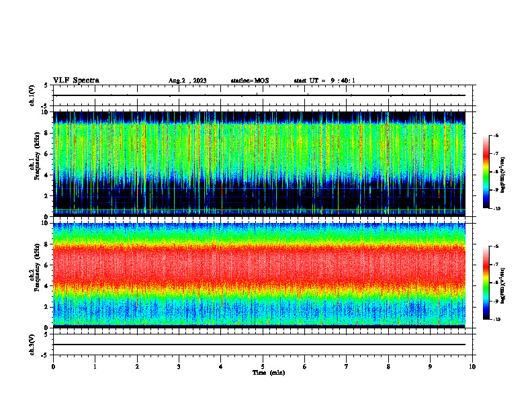532x411 pixels.
Task: Click the "ch.3(V)" axis label
Action: [x=32, y=345]
